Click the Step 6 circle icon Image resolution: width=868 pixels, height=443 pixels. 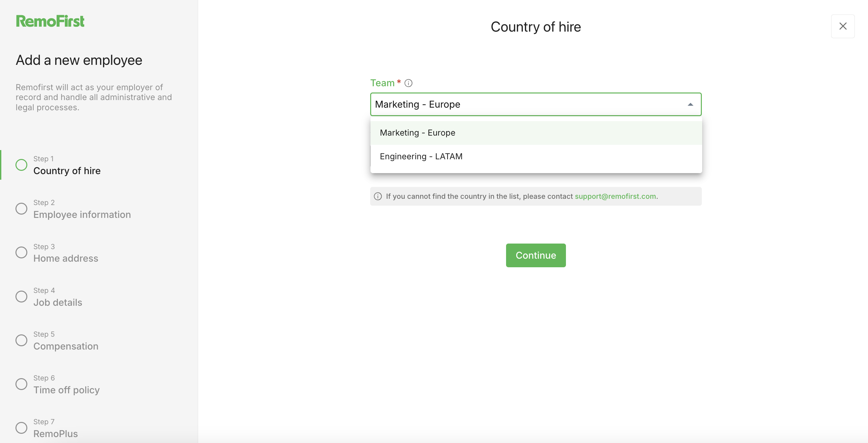21,384
